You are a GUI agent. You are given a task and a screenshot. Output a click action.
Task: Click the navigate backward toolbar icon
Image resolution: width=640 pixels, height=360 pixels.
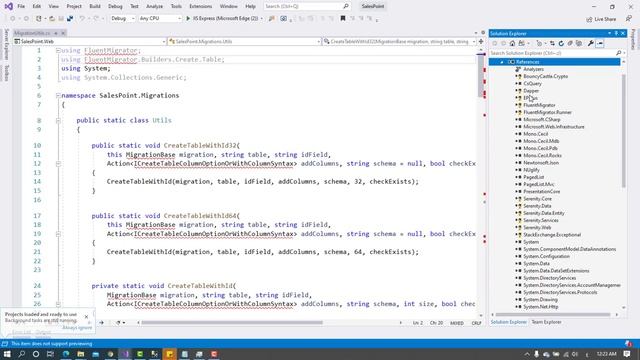pos(13,18)
